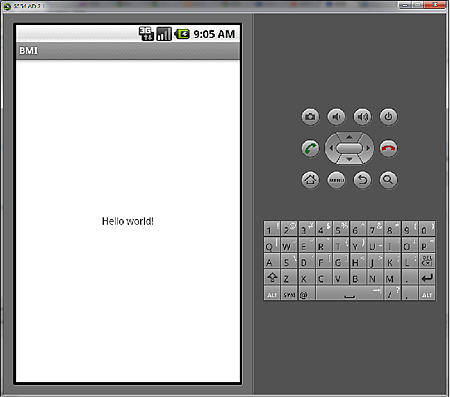The width and height of the screenshot is (450, 397).
Task: Click the enter return key on keyboard
Action: pyautogui.click(x=427, y=277)
